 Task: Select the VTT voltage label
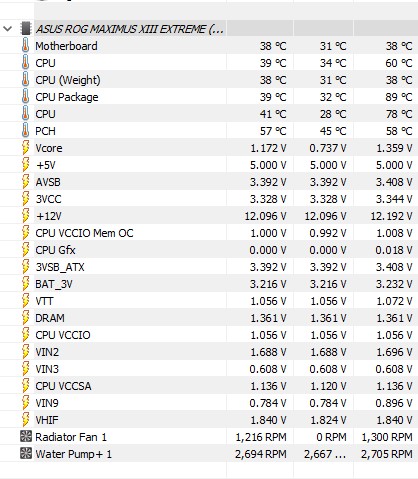coord(44,301)
